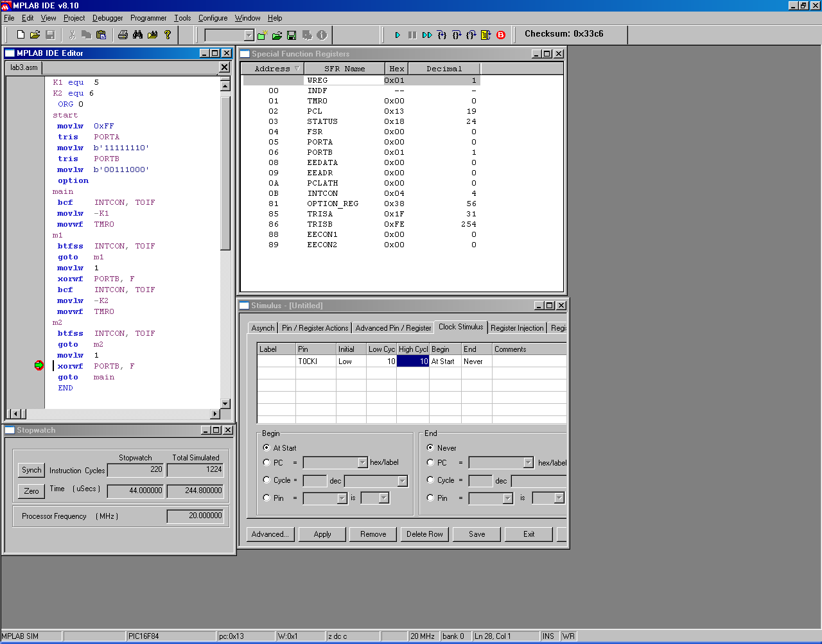Open Begin PC hex/label dropdown
This screenshot has height=644, width=822.
tap(362, 462)
